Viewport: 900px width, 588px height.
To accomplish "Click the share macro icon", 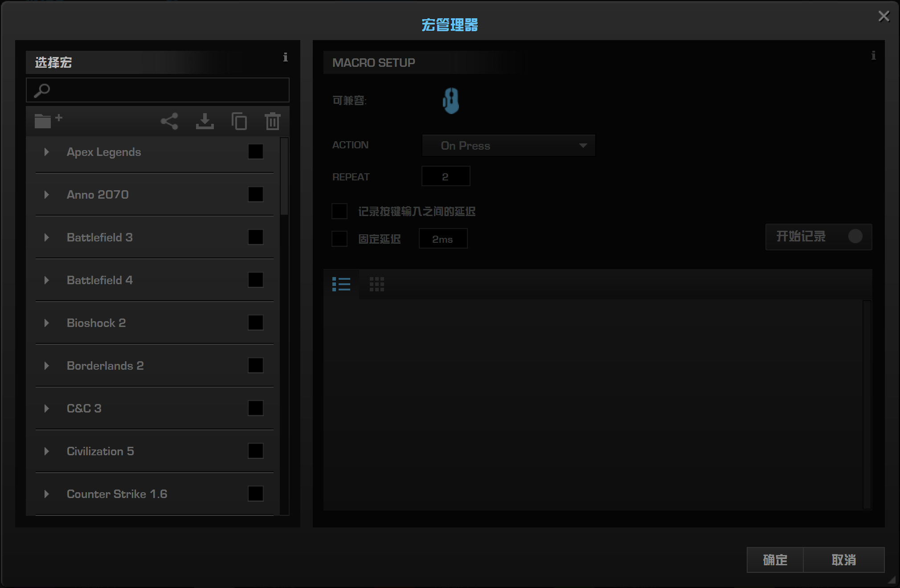I will (x=169, y=121).
